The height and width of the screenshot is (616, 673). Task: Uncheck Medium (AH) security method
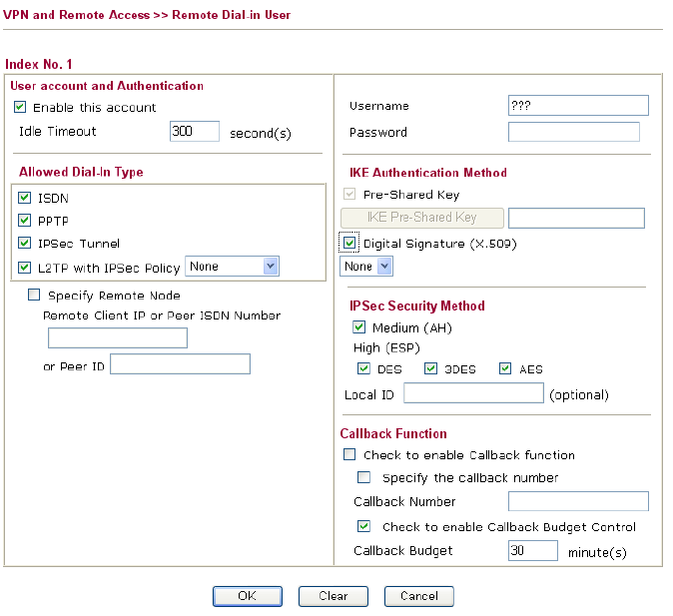coord(359,326)
